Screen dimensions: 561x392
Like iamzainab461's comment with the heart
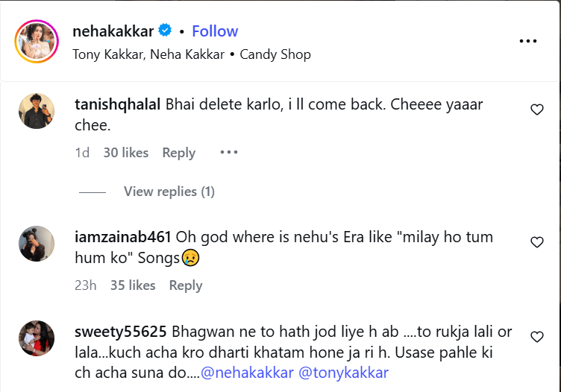point(536,243)
